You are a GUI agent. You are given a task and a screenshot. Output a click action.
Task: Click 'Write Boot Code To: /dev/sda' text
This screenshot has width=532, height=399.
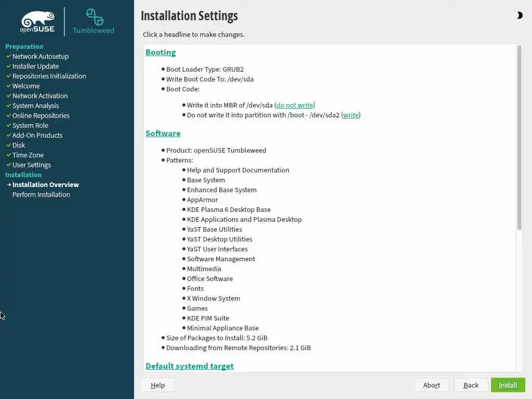tap(210, 79)
